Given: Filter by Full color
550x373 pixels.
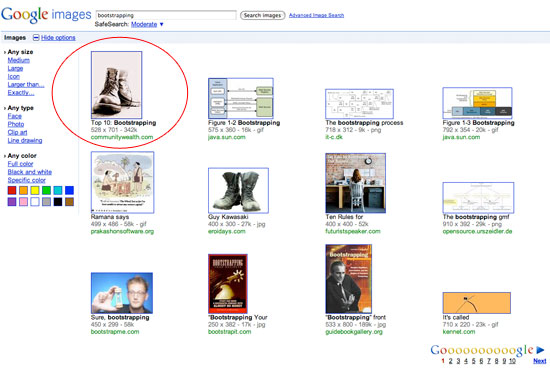Looking at the screenshot, I should 20,164.
